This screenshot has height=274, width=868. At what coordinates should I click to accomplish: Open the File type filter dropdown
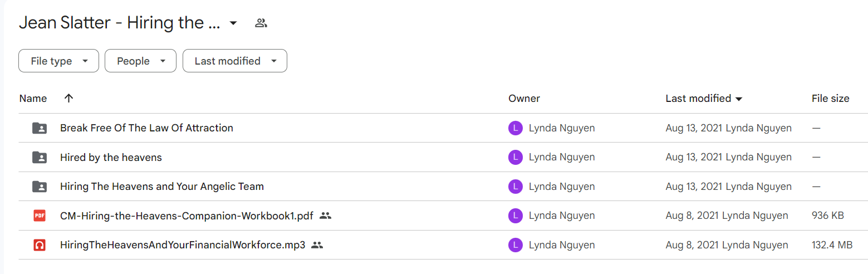pos(58,61)
